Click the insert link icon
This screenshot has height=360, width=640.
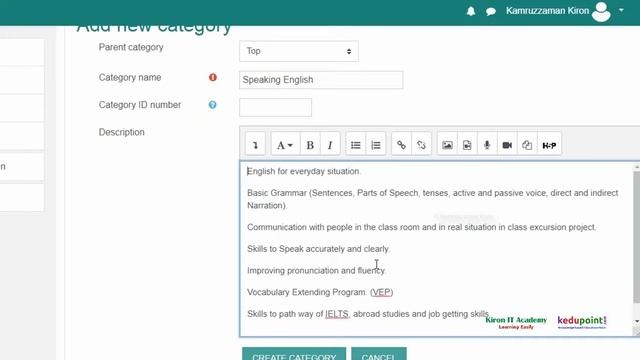[401, 145]
